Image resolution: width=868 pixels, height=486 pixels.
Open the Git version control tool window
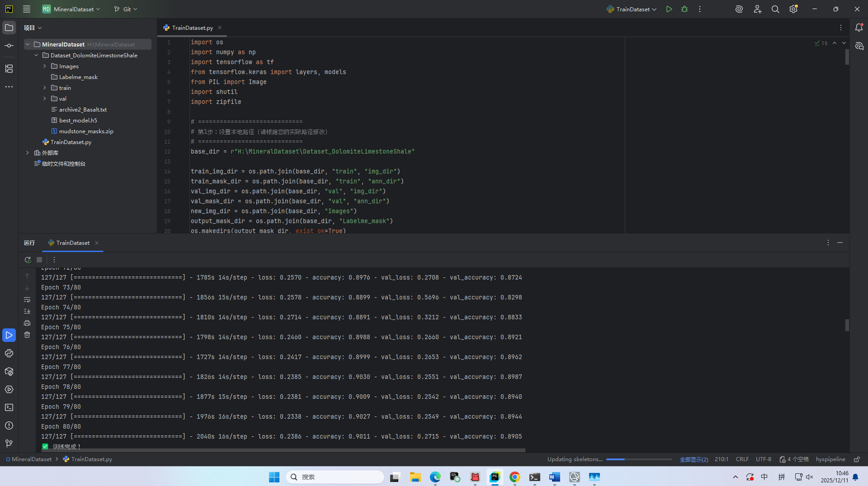pos(9,444)
